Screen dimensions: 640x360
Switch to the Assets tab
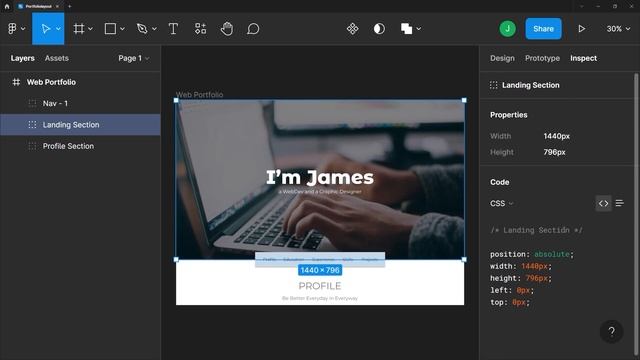pyautogui.click(x=57, y=58)
